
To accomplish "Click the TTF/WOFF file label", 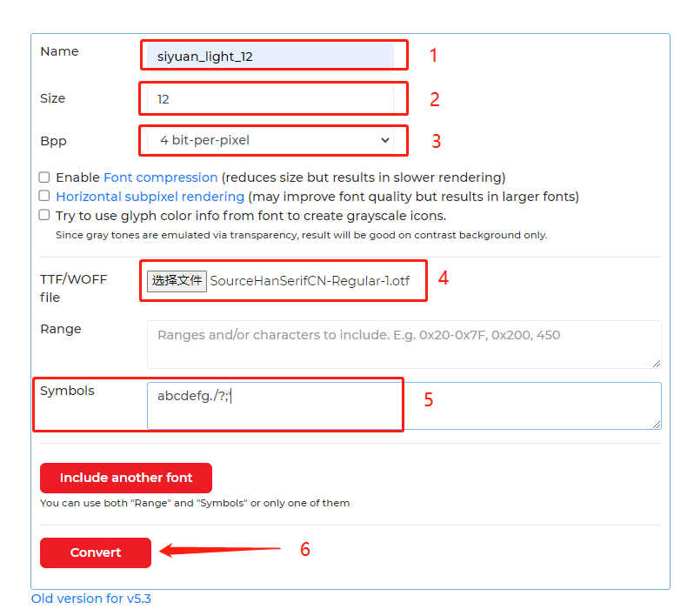I will [x=73, y=288].
